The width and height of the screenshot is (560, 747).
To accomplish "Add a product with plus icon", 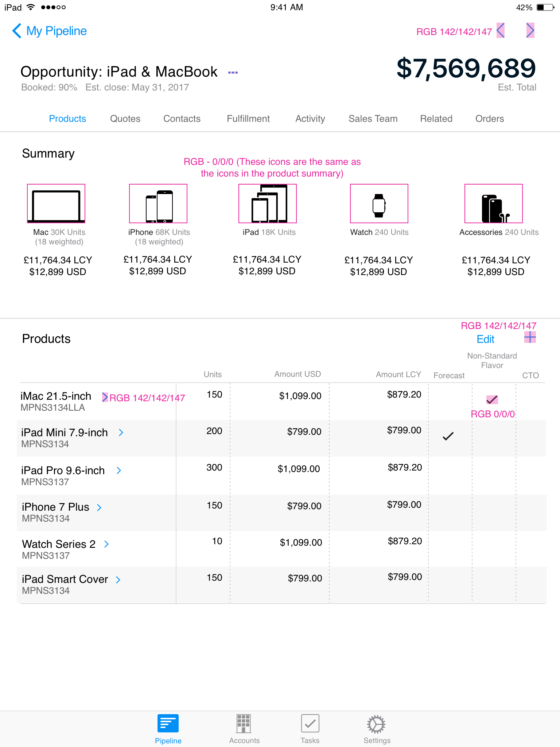I will point(530,337).
